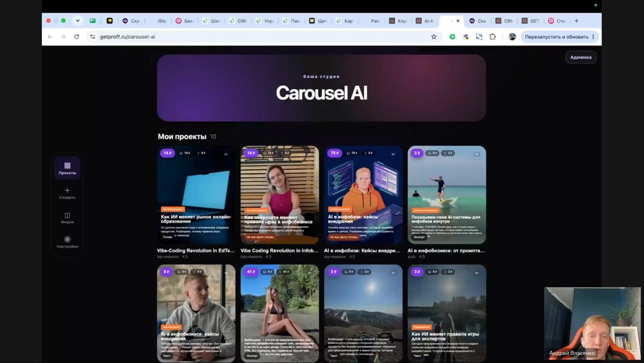This screenshot has width=644, height=363.
Task: Open Vibe Coding Revolution in Infob… project title
Action: [280, 250]
